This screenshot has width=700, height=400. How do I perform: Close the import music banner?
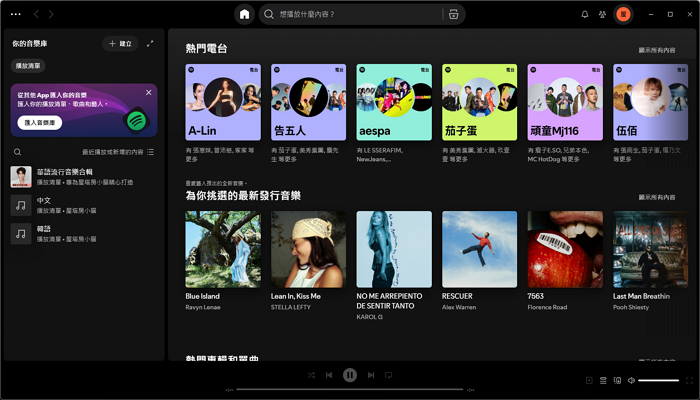[x=149, y=92]
